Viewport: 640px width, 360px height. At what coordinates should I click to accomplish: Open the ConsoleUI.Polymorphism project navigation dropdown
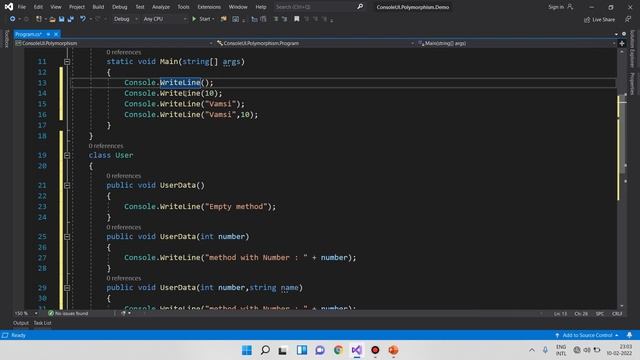tap(114, 43)
